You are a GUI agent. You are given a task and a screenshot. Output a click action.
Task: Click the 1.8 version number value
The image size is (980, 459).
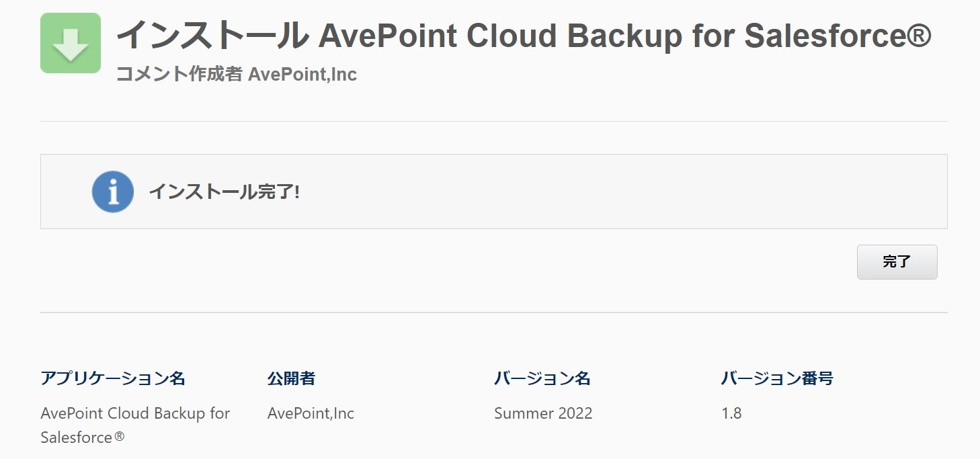(731, 413)
